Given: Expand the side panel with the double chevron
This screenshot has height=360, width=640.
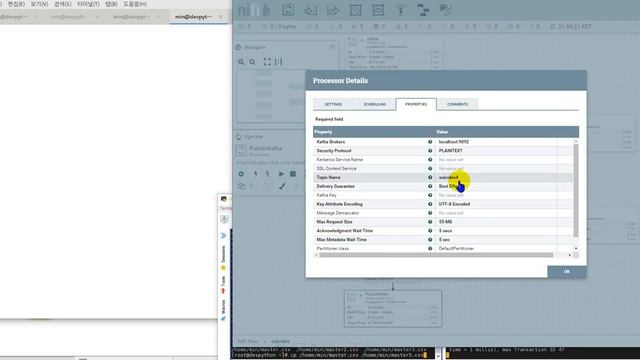Looking at the screenshot, I should [223, 236].
